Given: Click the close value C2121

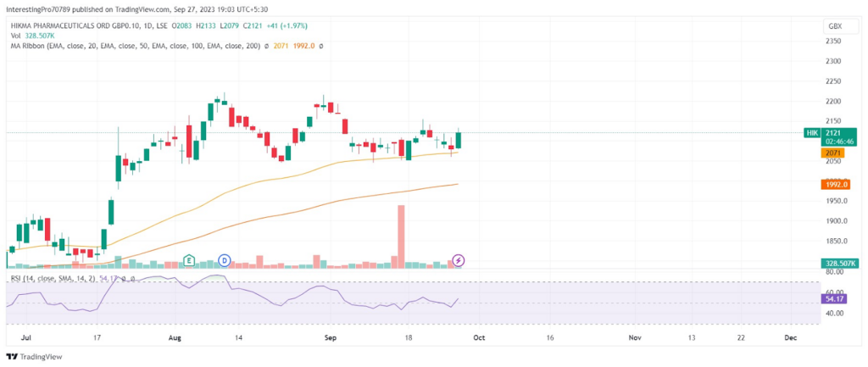Looking at the screenshot, I should pyautogui.click(x=254, y=26).
